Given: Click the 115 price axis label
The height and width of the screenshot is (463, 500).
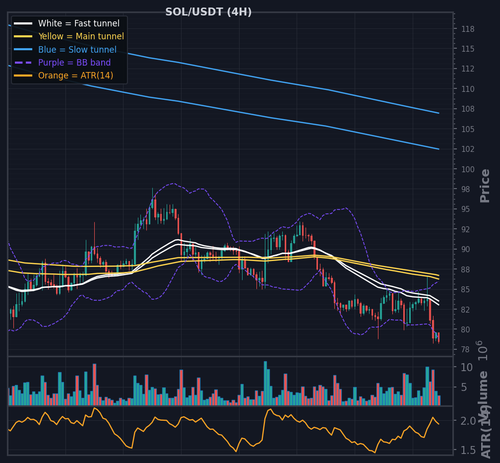Looking at the screenshot, I should pyautogui.click(x=468, y=49).
